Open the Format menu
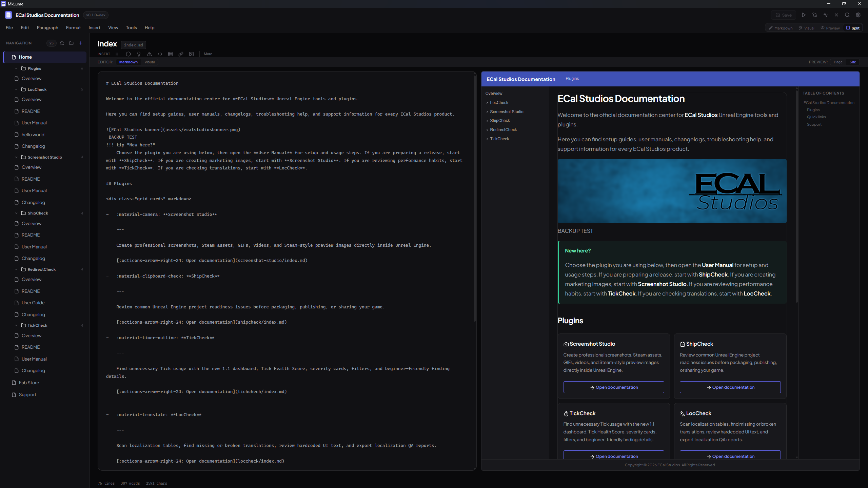This screenshot has height=488, width=868. [73, 28]
